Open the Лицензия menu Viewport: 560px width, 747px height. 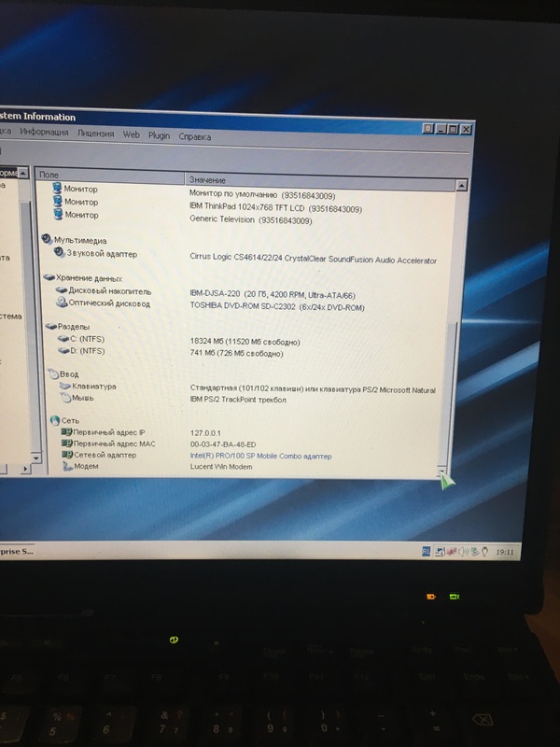(x=96, y=134)
